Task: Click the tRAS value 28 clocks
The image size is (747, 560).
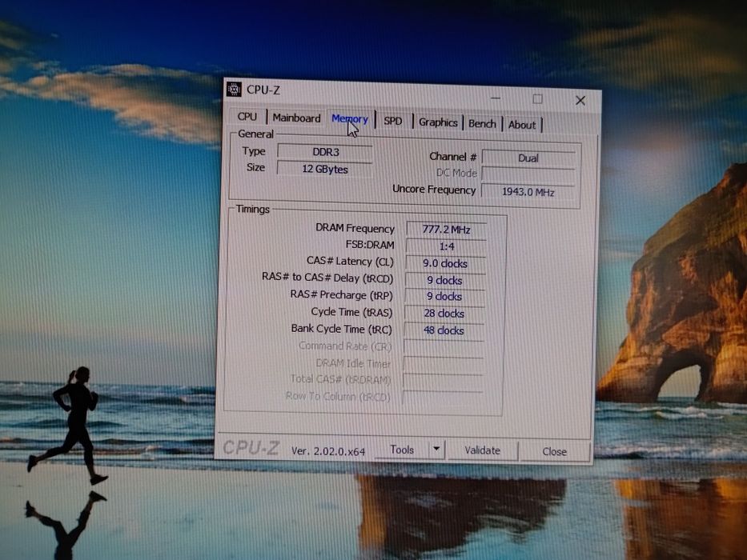Action: pos(444,314)
